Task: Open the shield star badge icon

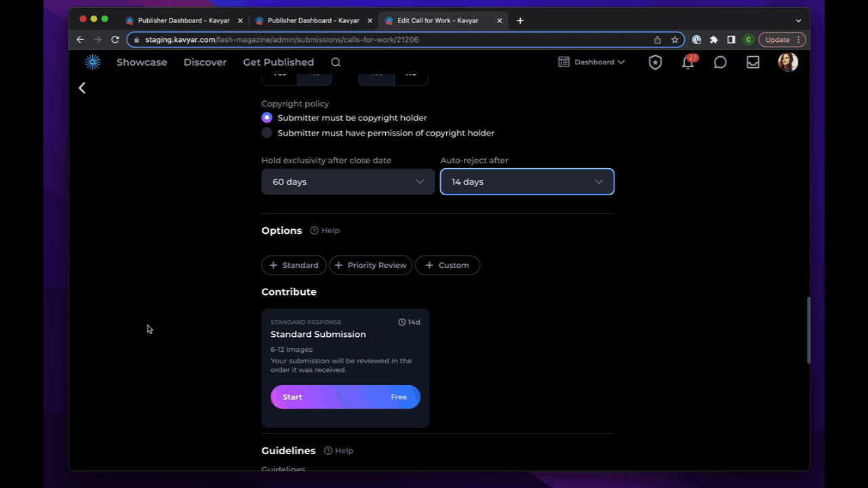Action: (655, 62)
